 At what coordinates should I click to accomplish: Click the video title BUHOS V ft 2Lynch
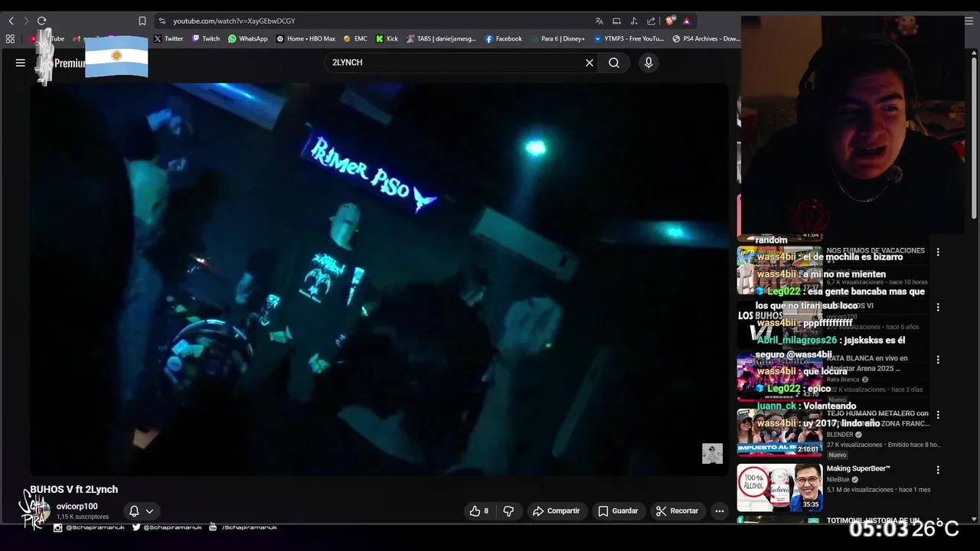click(x=74, y=489)
